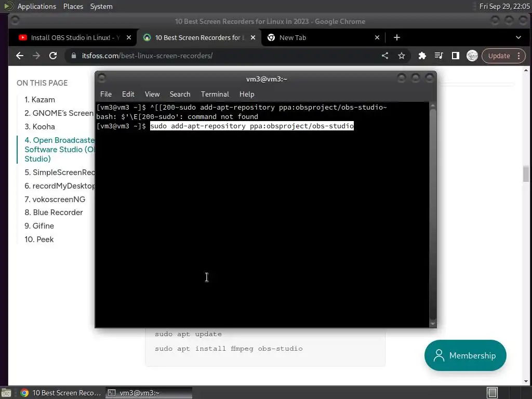The width and height of the screenshot is (532, 399).
Task: Bookmark this page with the star
Action: (402, 56)
